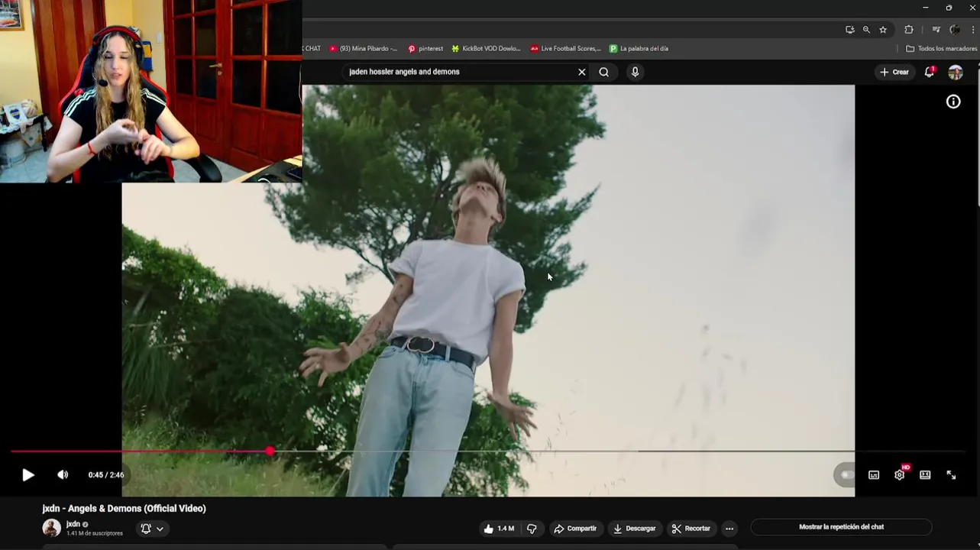This screenshot has height=550, width=980.
Task: Start voice search with microphone
Action: coord(635,72)
